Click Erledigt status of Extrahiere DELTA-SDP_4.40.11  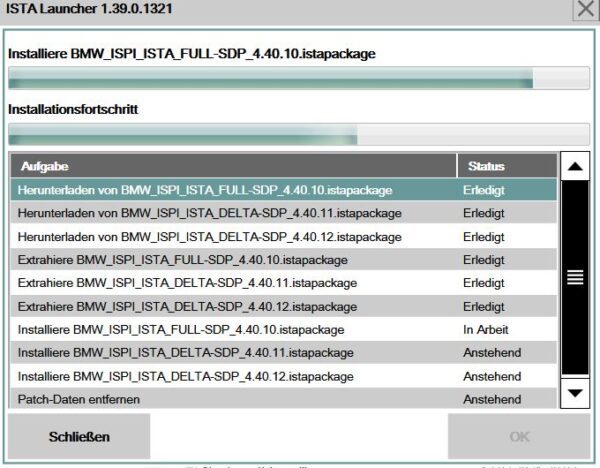point(484,284)
